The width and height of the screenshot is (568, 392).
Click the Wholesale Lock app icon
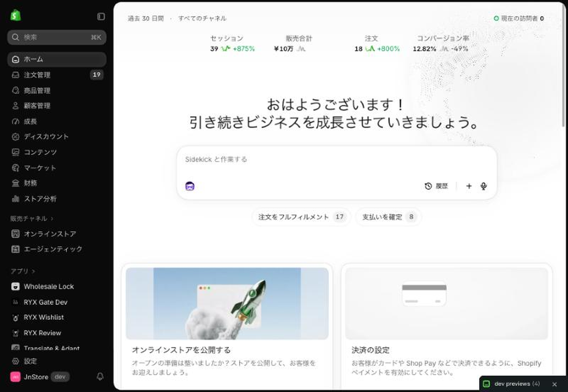point(16,287)
